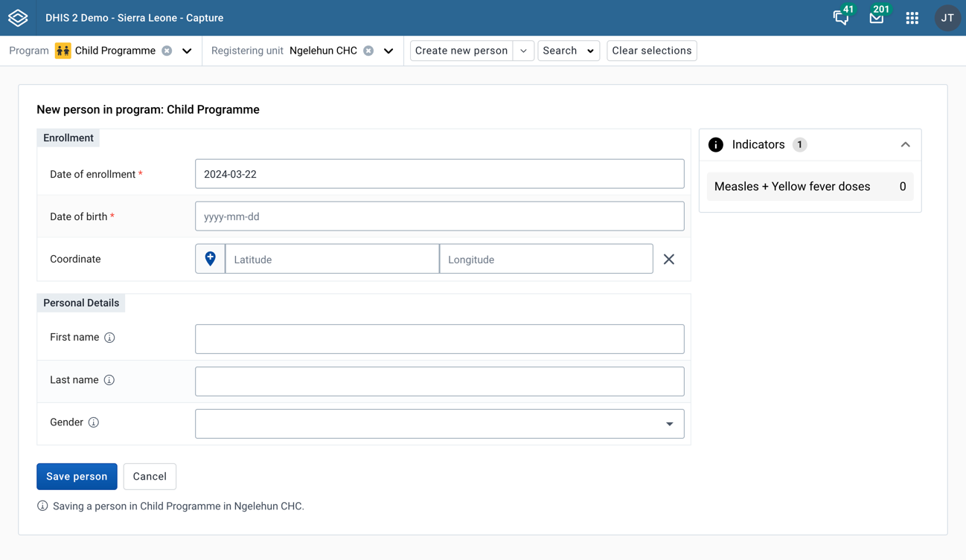Click the info icon beside First name
The image size is (966, 560).
click(x=110, y=337)
